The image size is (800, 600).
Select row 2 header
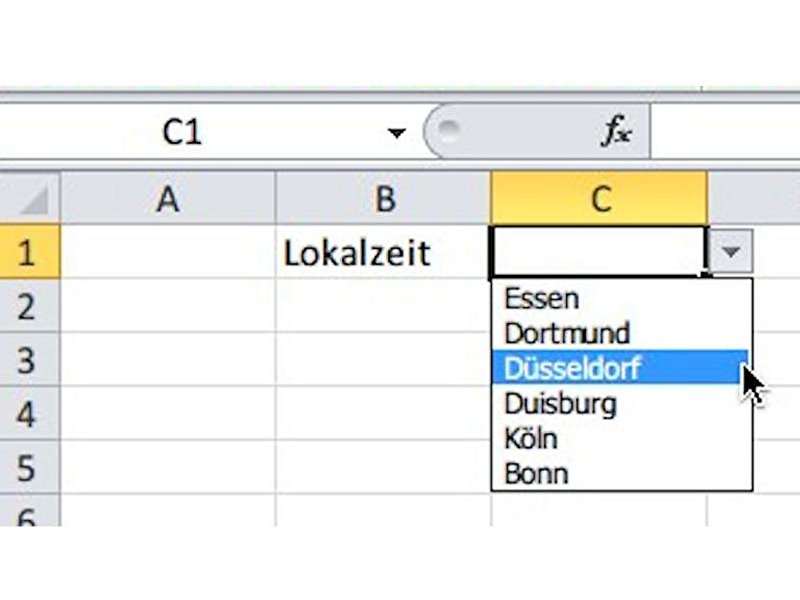click(x=28, y=306)
